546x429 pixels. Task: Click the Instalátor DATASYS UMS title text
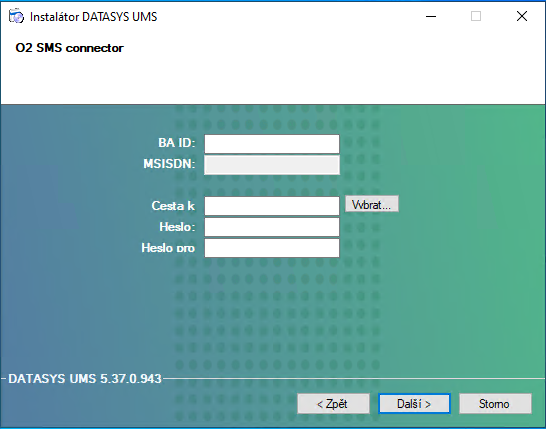pyautogui.click(x=93, y=17)
